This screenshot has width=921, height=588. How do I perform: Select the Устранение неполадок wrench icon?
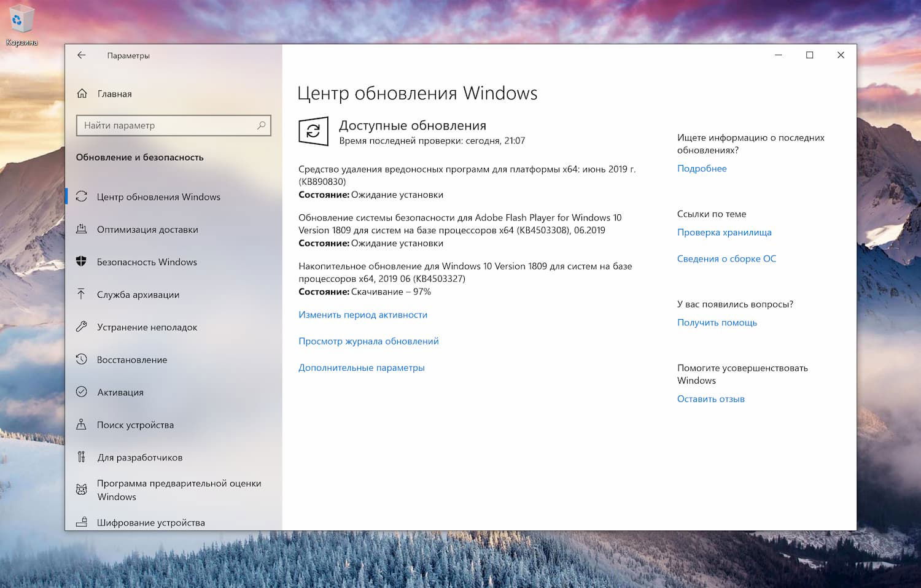82,327
